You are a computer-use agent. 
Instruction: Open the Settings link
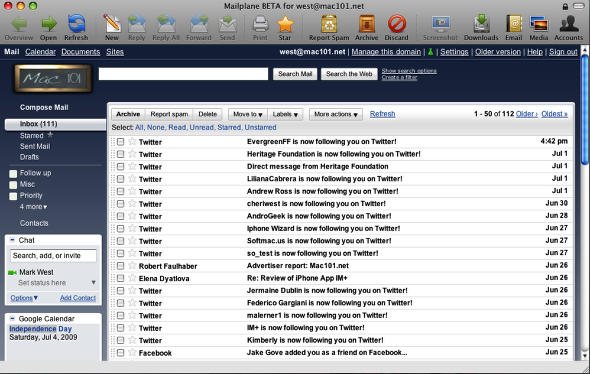pyautogui.click(x=454, y=52)
